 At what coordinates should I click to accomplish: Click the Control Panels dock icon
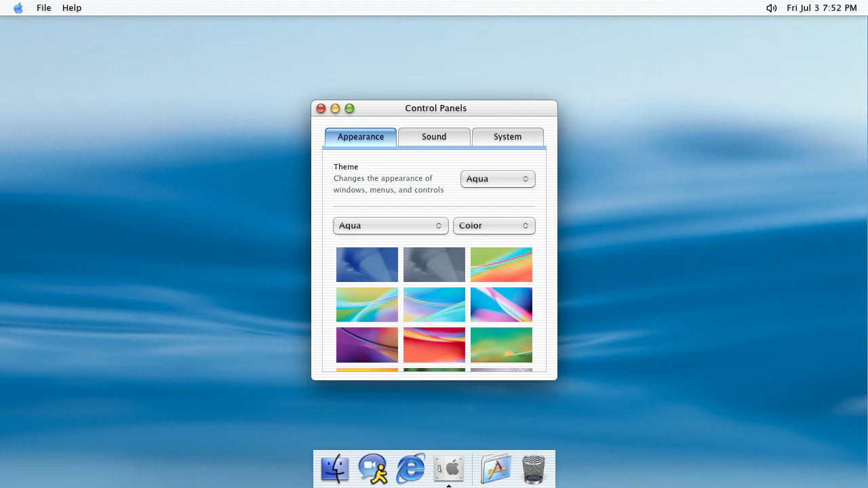pos(449,469)
